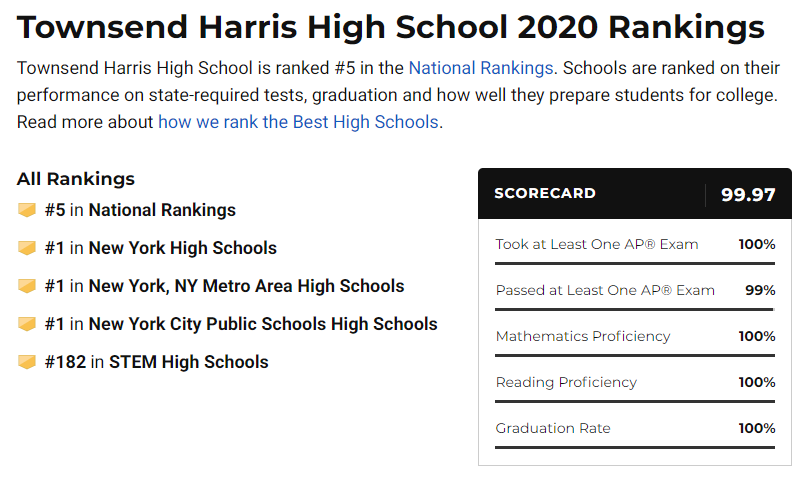
Task: Click the badge icon beside STEM High Schools
Action: tap(27, 362)
